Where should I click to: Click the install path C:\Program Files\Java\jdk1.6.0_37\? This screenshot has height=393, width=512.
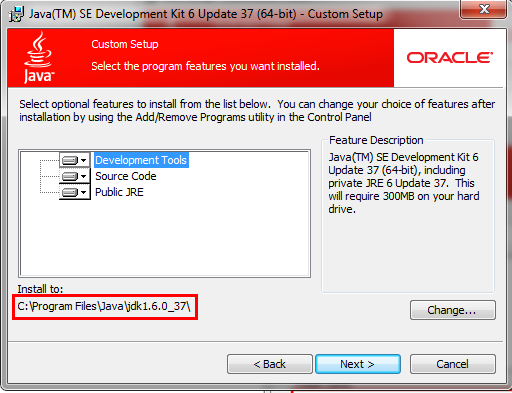[x=104, y=306]
